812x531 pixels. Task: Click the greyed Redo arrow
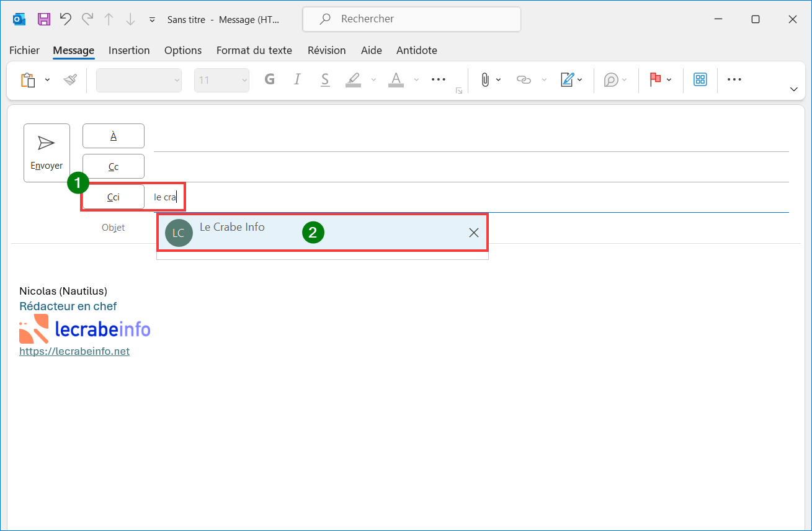[x=87, y=19]
